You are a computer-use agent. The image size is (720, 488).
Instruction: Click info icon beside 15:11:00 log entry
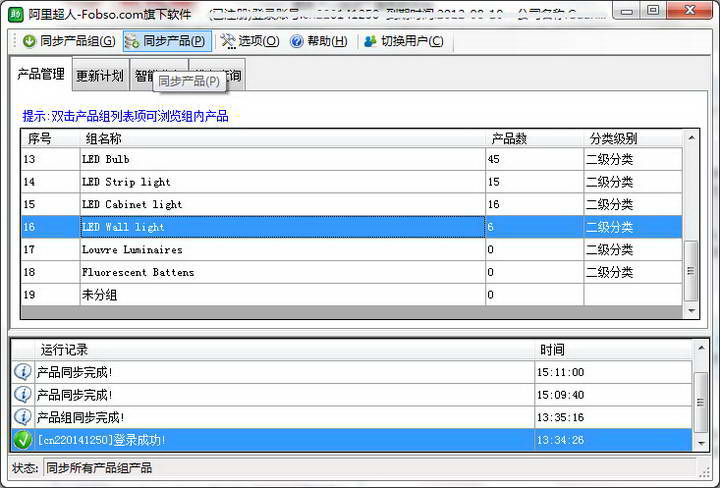click(23, 371)
